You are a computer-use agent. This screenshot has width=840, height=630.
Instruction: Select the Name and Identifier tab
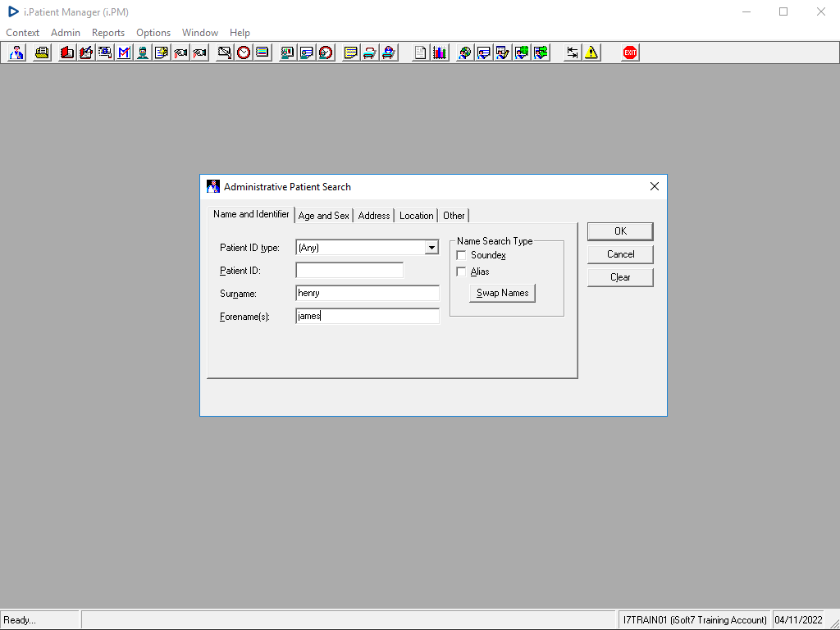[251, 214]
